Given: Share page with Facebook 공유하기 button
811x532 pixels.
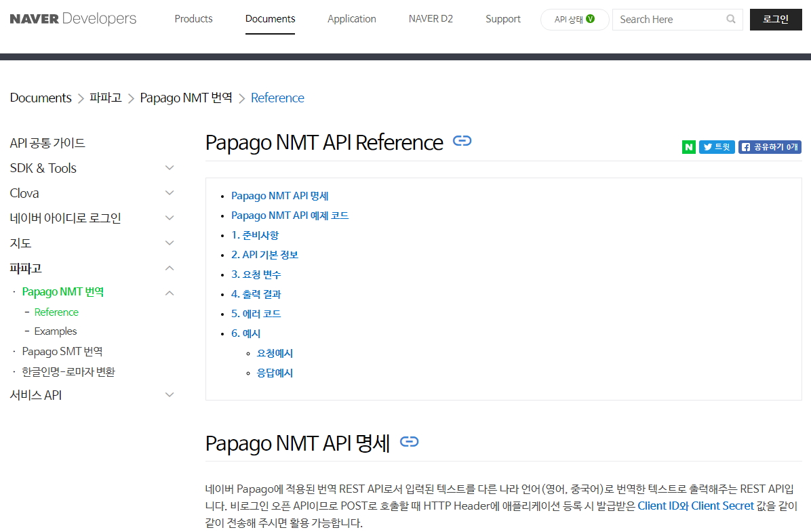Looking at the screenshot, I should [770, 147].
